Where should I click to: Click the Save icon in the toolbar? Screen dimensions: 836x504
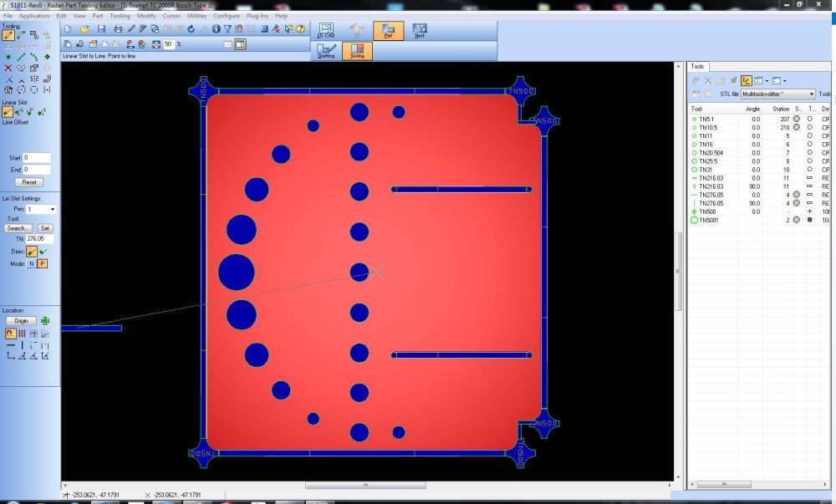coord(101,28)
